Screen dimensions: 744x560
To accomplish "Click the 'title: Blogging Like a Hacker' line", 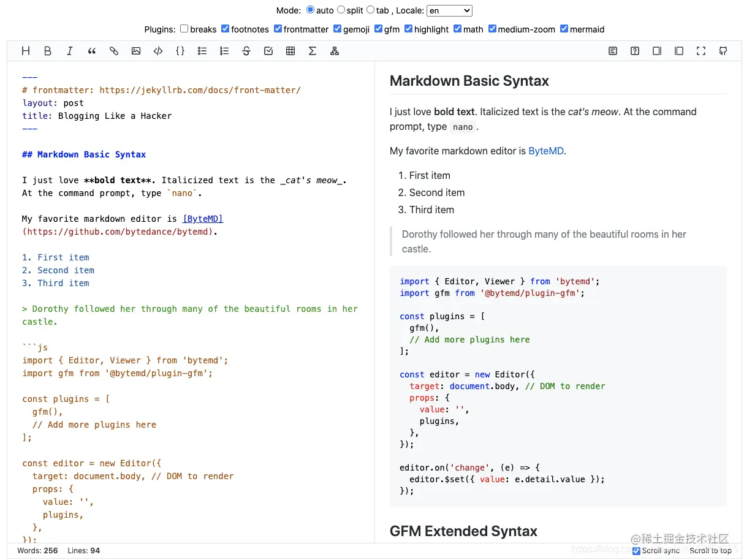I will pyautogui.click(x=97, y=116).
